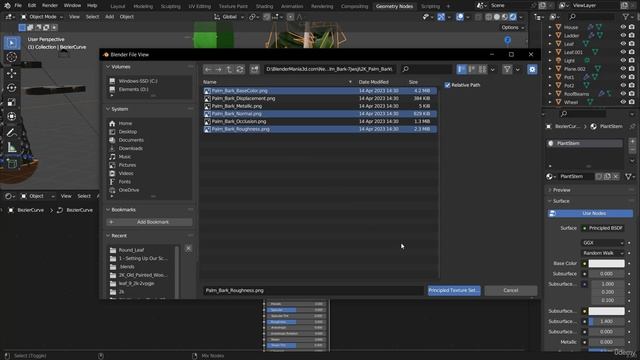The image size is (640, 360).
Task: Click Principled Texture Setup button
Action: [x=454, y=290]
